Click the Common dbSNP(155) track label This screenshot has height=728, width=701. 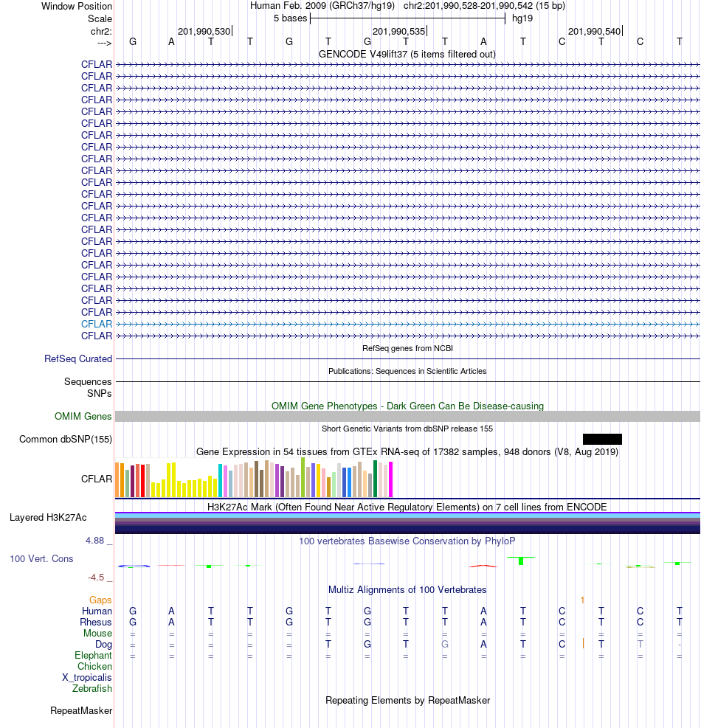pyautogui.click(x=66, y=439)
